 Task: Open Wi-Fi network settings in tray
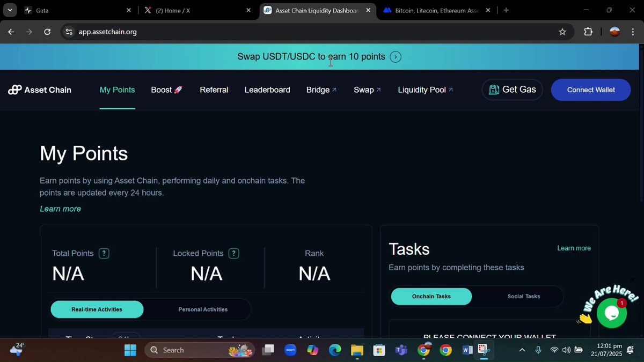[554, 350]
